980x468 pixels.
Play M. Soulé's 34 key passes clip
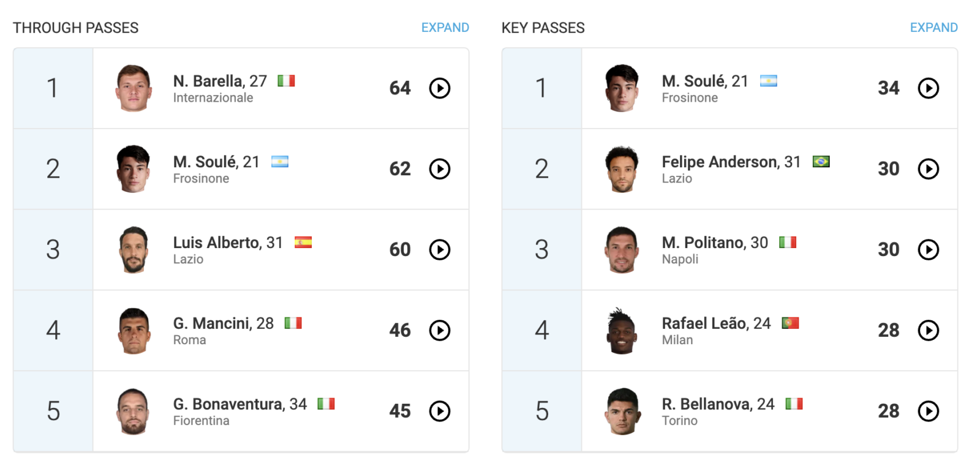[x=928, y=88]
